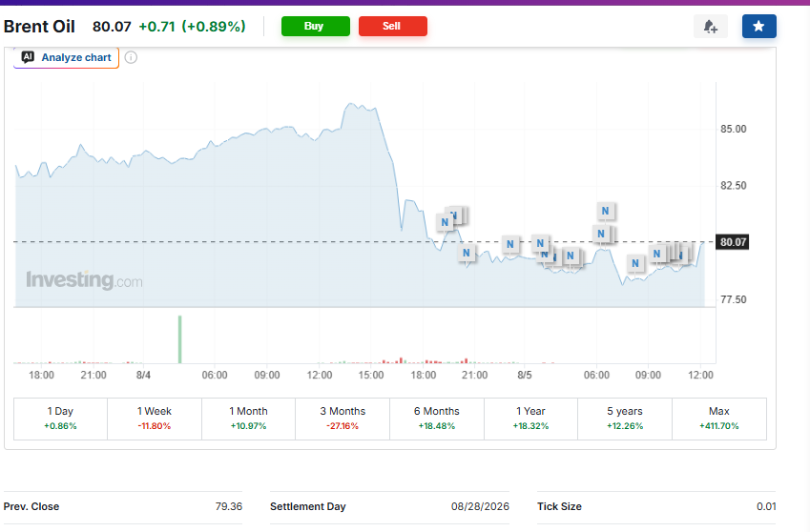Click the AI icon in Analyze chart

pos(28,57)
